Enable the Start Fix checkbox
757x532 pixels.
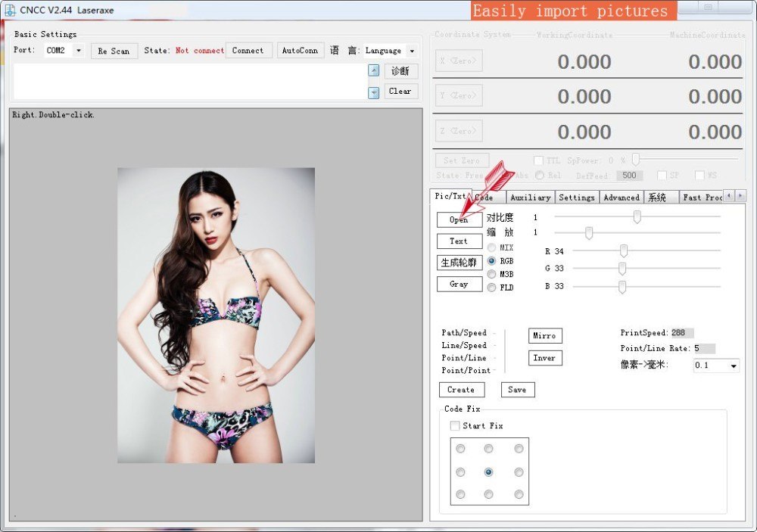coord(454,425)
